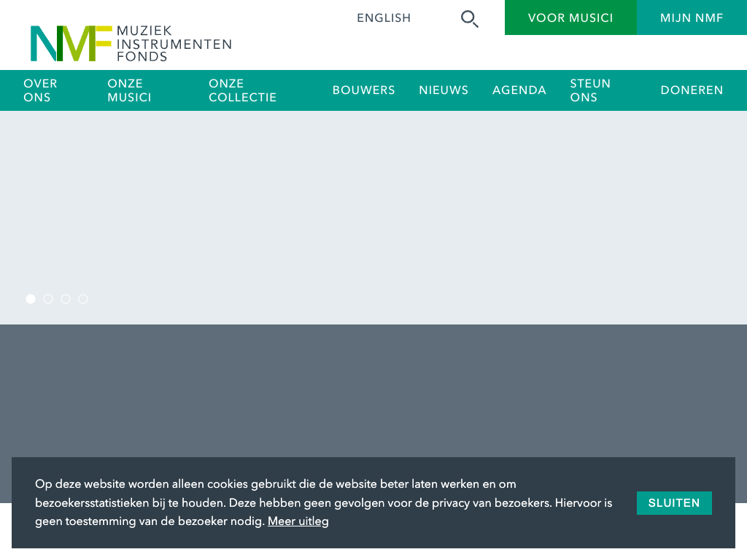This screenshot has width=747, height=560.
Task: Follow the Meer uitleg cookie link
Action: click(298, 521)
